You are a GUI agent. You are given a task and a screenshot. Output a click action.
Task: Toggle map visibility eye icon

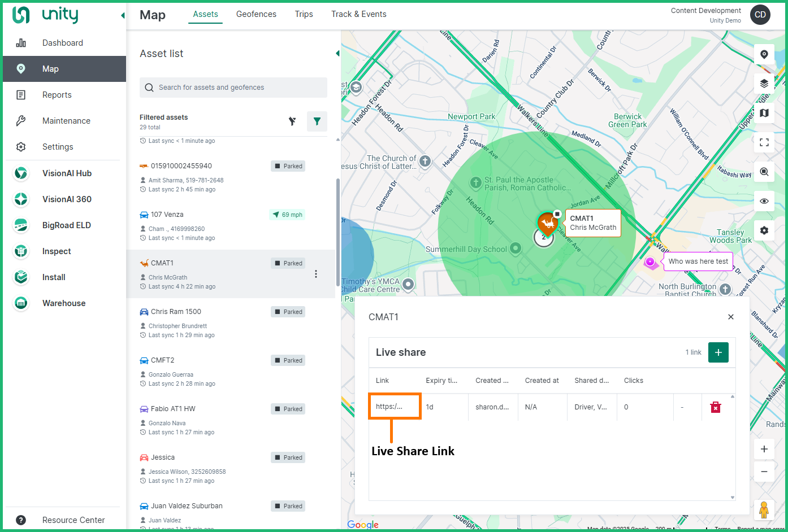coord(764,201)
